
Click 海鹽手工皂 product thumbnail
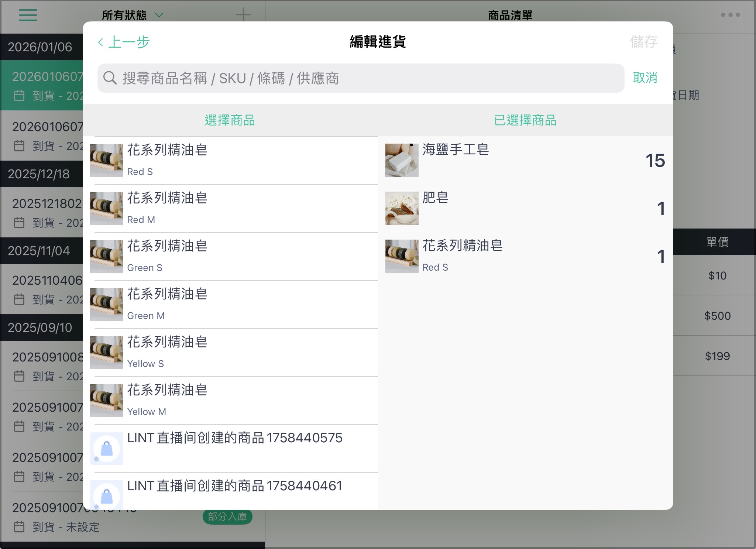click(402, 160)
